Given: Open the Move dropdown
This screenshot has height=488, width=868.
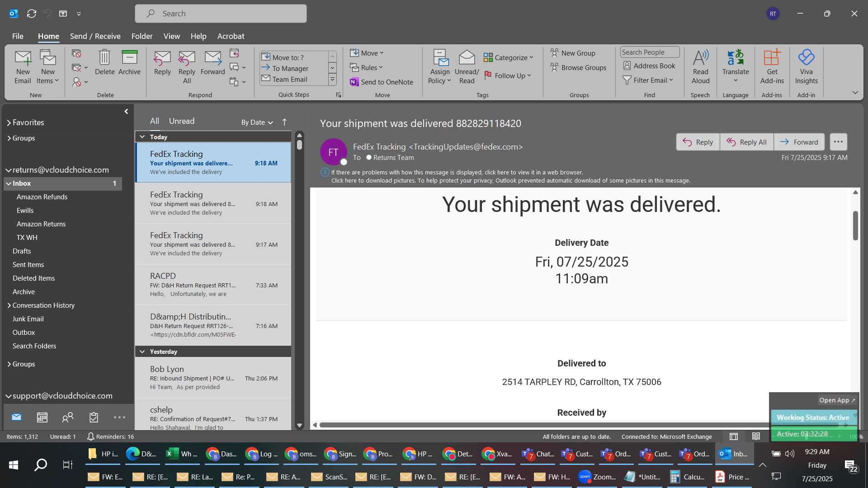Looking at the screenshot, I should 367,53.
